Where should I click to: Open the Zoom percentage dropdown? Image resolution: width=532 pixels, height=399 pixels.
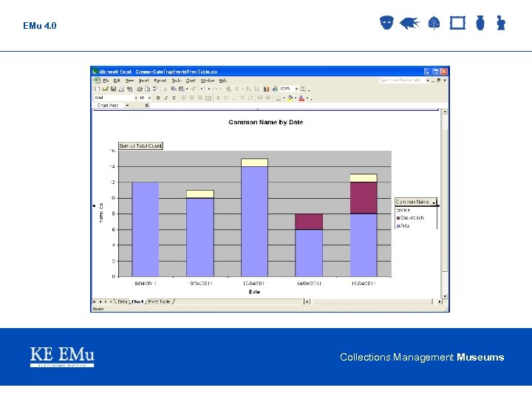click(296, 89)
